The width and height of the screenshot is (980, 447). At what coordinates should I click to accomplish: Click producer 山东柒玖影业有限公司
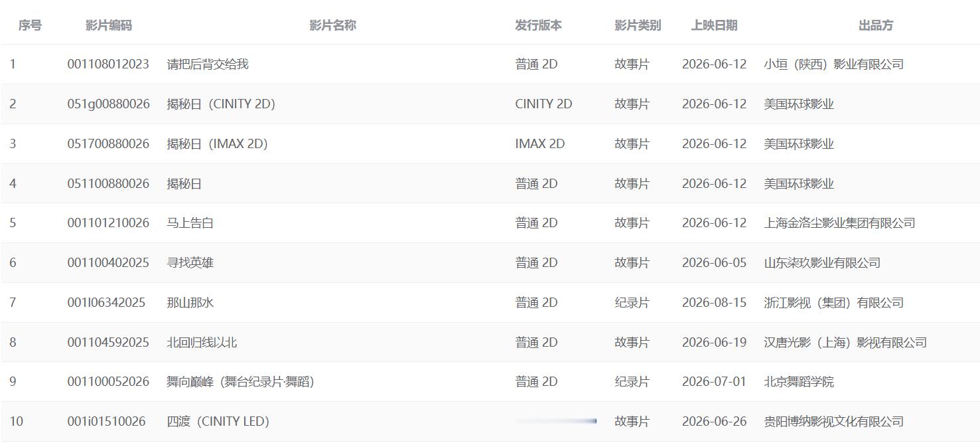coord(822,263)
